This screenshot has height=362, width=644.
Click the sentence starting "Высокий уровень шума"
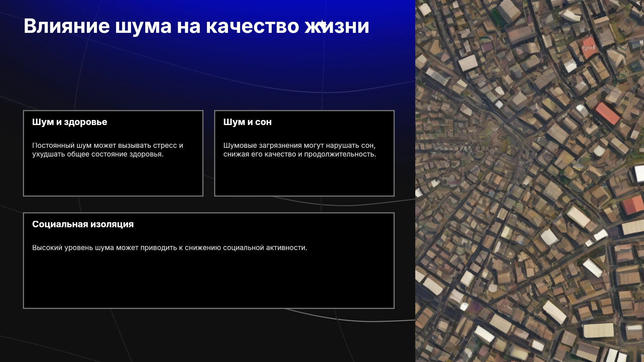[x=170, y=248]
